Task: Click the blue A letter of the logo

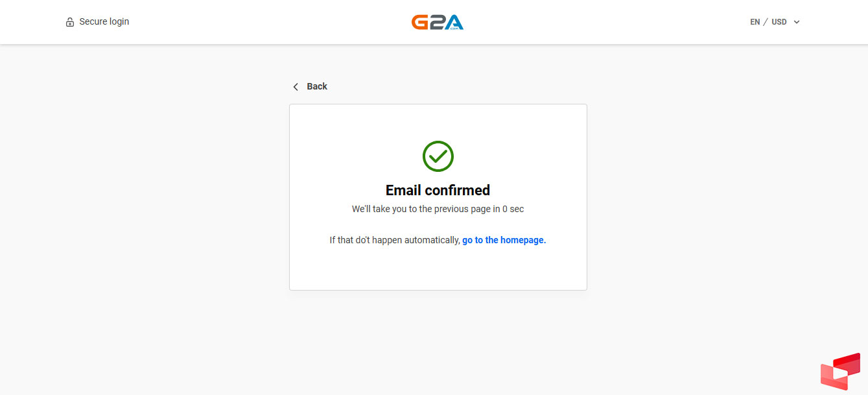Action: click(454, 23)
